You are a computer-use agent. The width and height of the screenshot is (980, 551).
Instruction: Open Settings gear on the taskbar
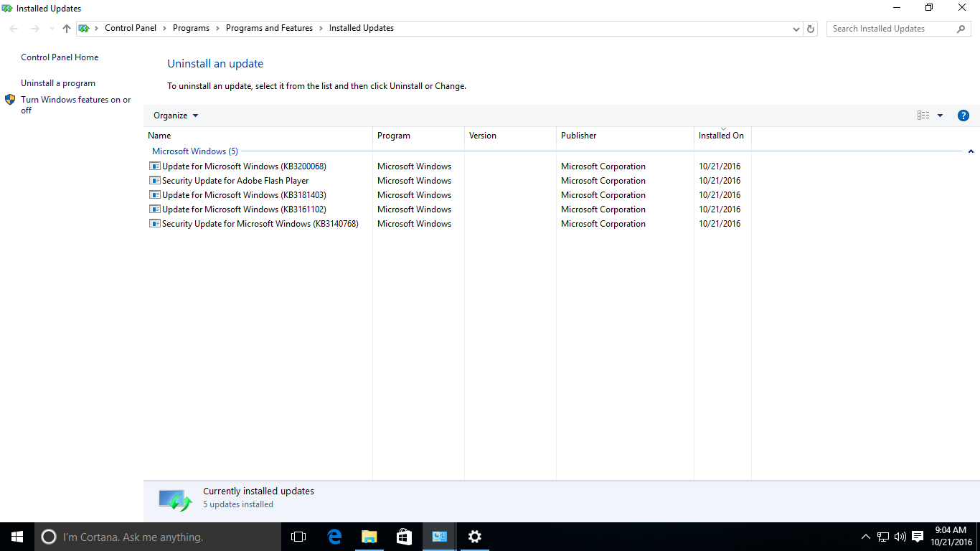[x=474, y=537]
